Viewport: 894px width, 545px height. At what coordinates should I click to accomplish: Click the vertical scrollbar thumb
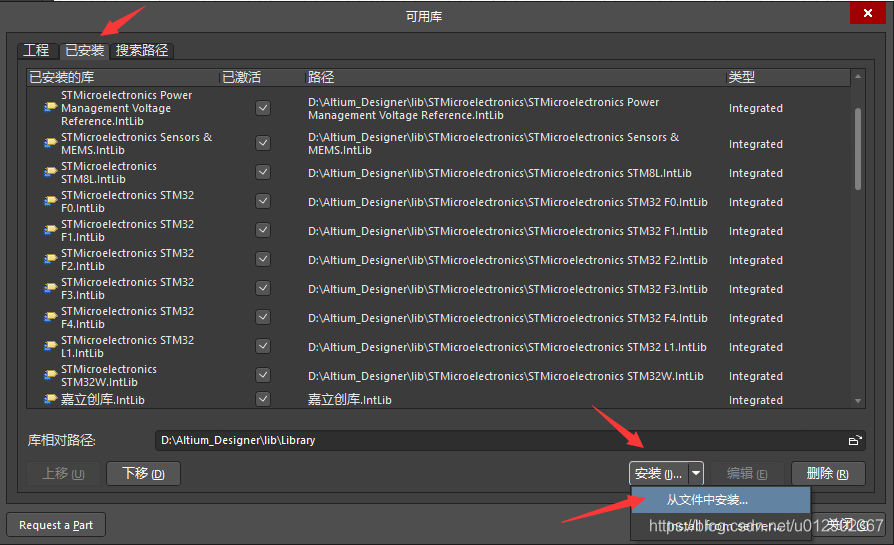858,148
